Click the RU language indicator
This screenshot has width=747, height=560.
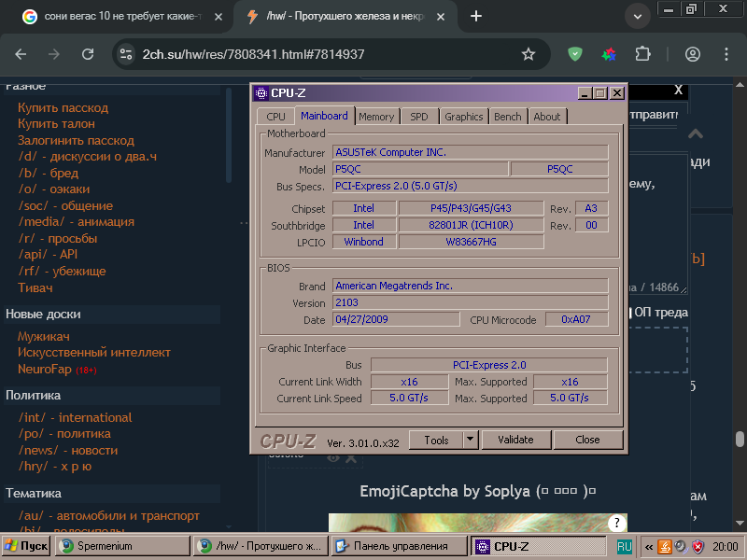click(624, 547)
